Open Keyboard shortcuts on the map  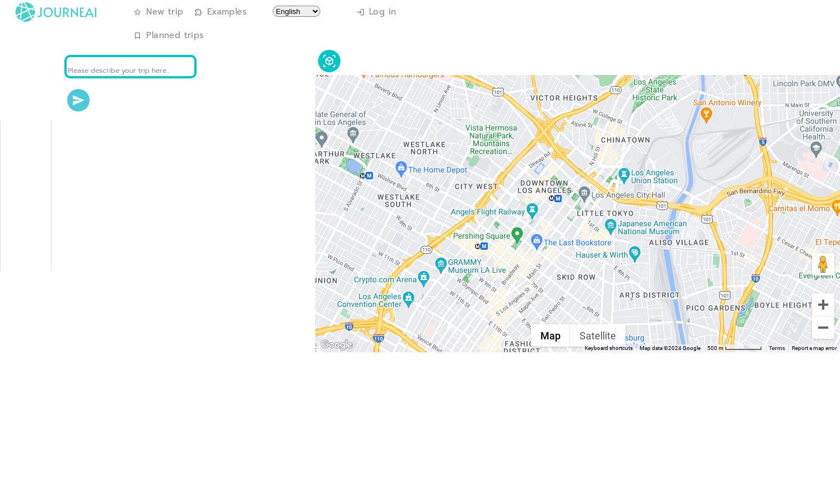[x=609, y=348]
